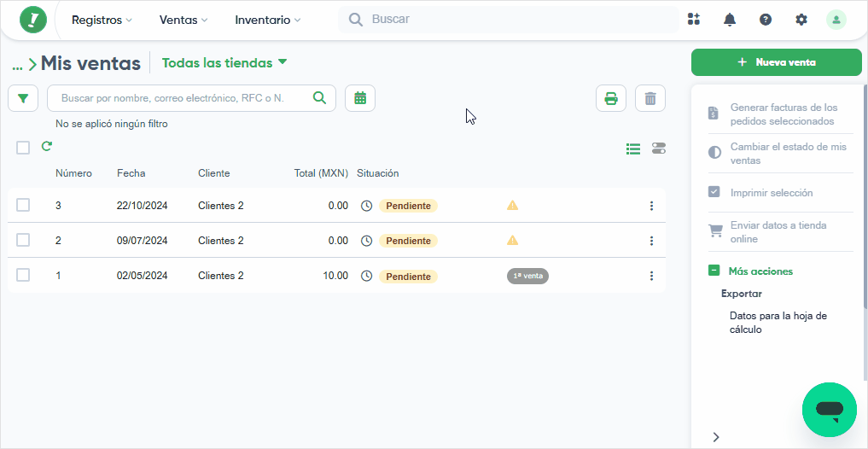
Task: Click the Nueva venta button
Action: [776, 62]
